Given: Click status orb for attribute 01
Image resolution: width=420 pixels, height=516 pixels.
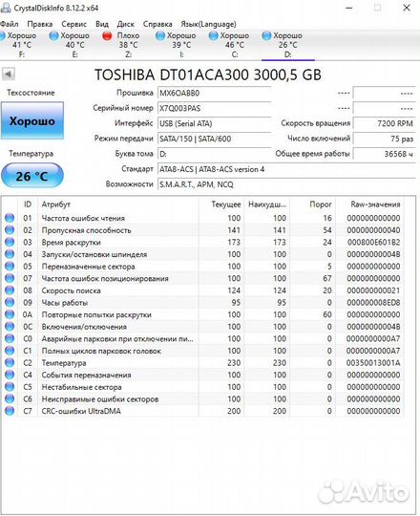Looking at the screenshot, I should pos(10,218).
